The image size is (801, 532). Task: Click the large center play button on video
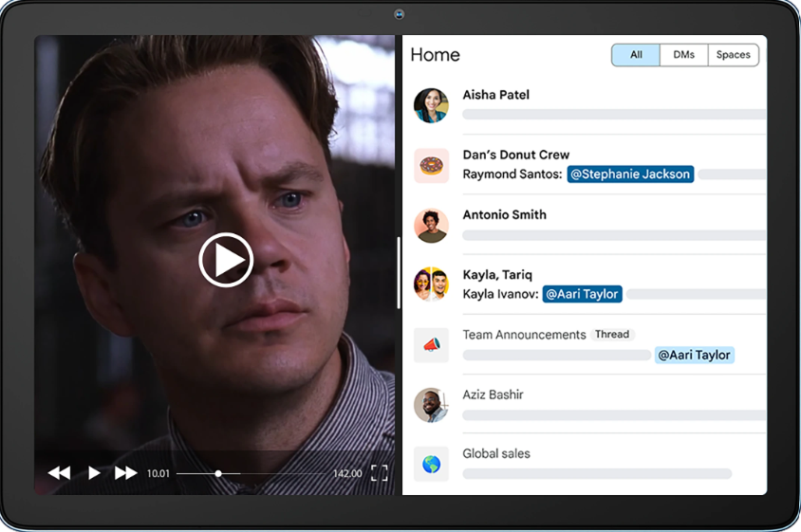[226, 260]
